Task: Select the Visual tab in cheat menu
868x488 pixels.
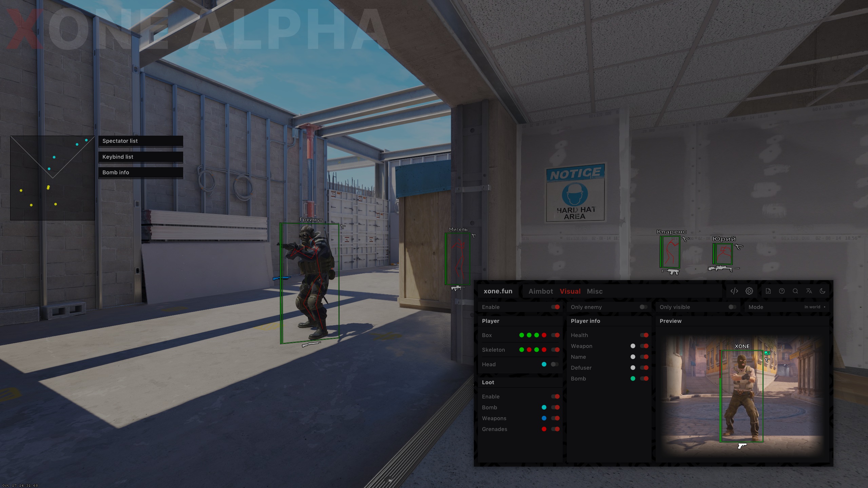Action: (570, 291)
